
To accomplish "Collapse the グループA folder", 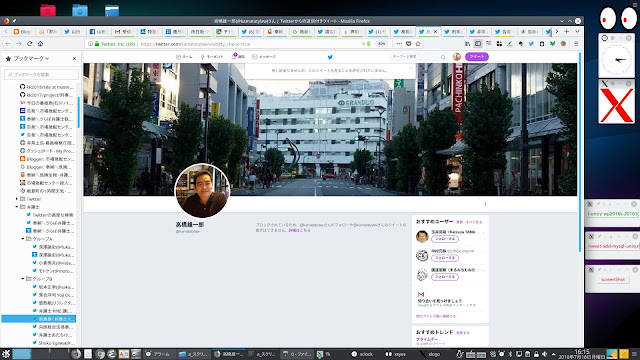I will [22, 239].
